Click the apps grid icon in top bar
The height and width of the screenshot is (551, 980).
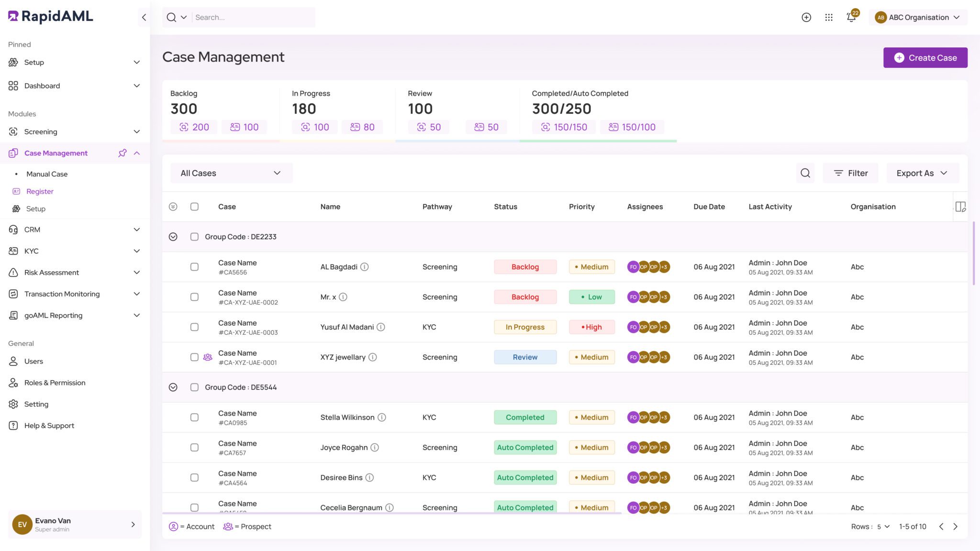[x=828, y=17]
